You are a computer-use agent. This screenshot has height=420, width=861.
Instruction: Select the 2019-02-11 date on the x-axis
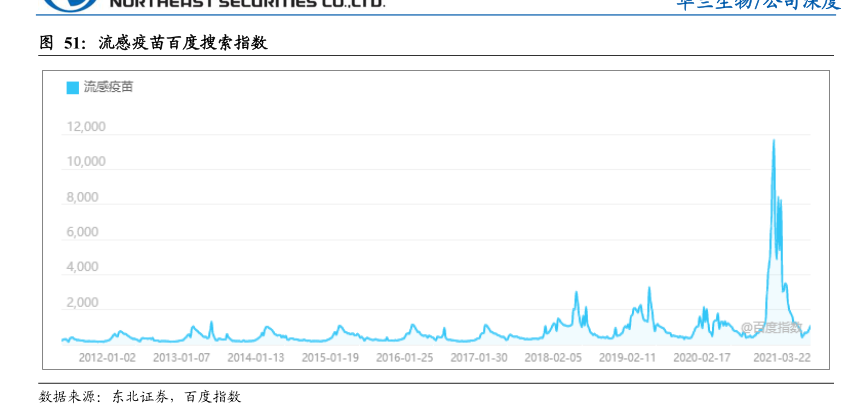point(627,357)
